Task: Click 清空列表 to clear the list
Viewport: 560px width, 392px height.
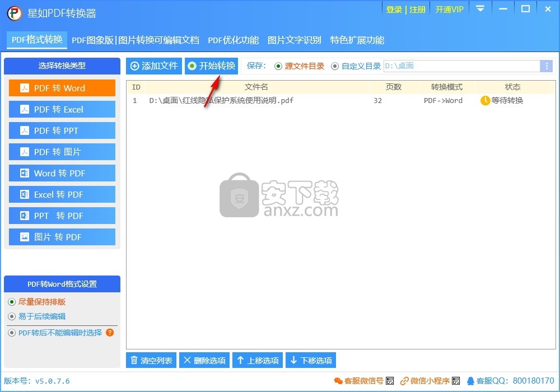Action: click(151, 360)
